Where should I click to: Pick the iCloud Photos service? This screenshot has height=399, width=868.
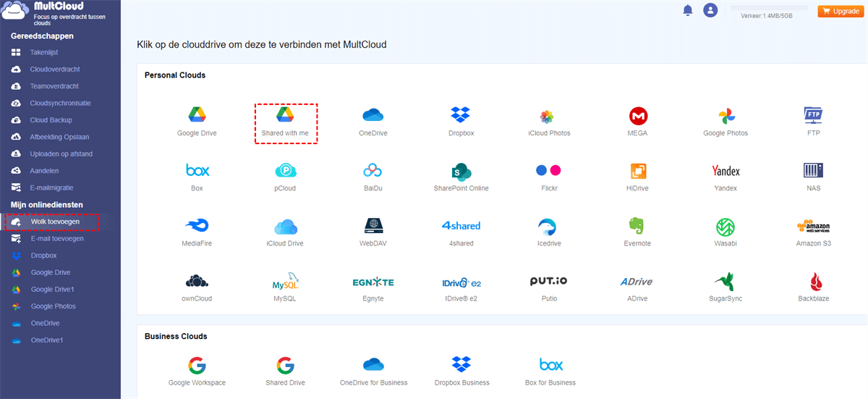[549, 122]
